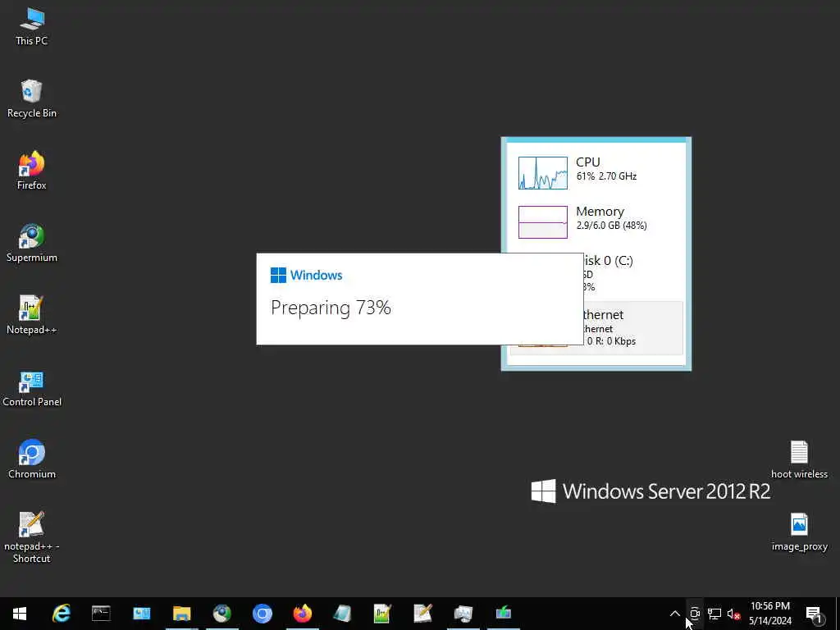Click the Windows logo title in the Preparing dialog

pyautogui.click(x=307, y=275)
